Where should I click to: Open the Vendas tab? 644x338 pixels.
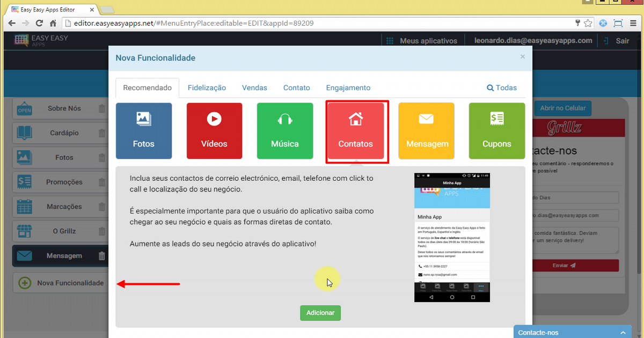pyautogui.click(x=254, y=87)
